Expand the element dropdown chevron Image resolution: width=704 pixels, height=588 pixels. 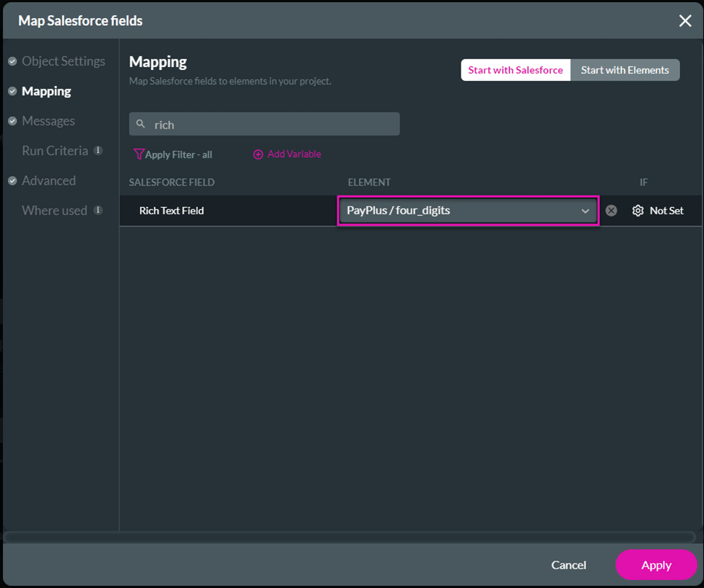pyautogui.click(x=585, y=211)
